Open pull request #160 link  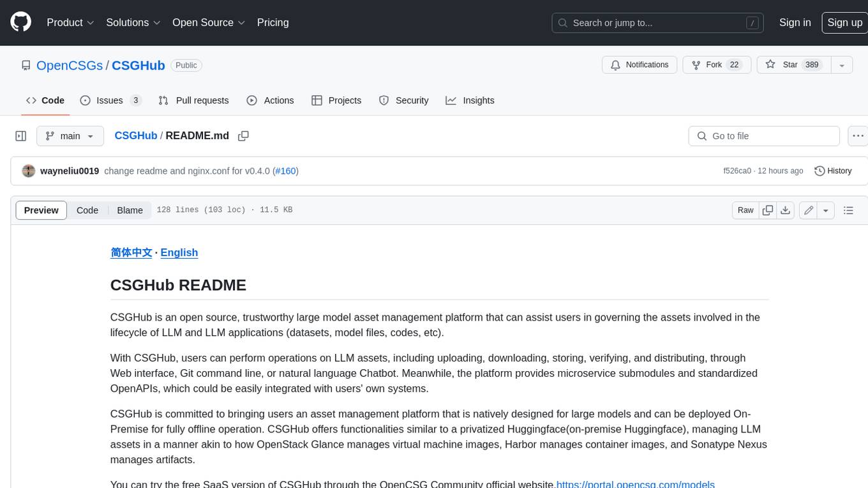285,171
